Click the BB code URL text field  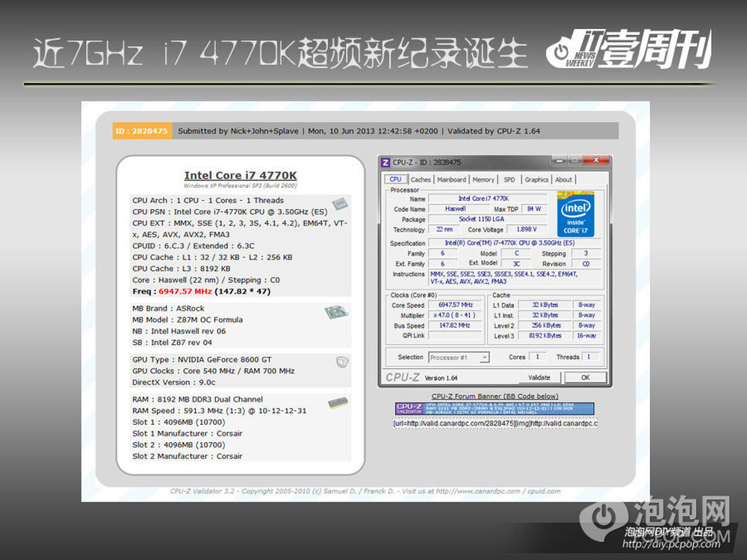495,423
